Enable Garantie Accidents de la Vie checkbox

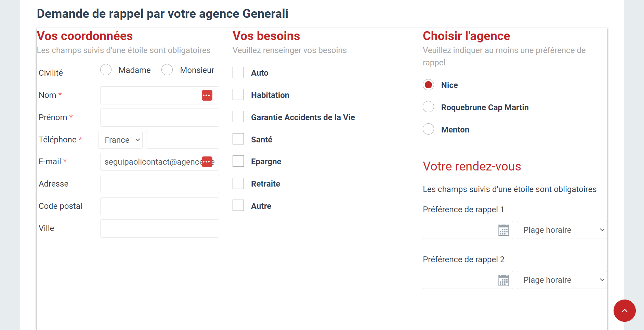coord(238,117)
